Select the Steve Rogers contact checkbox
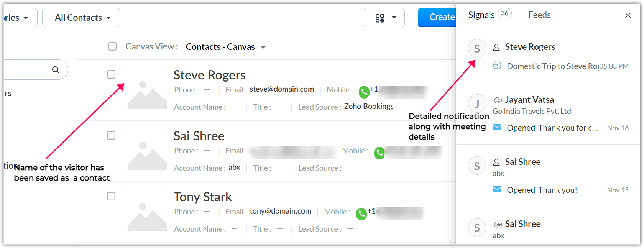 pos(111,74)
